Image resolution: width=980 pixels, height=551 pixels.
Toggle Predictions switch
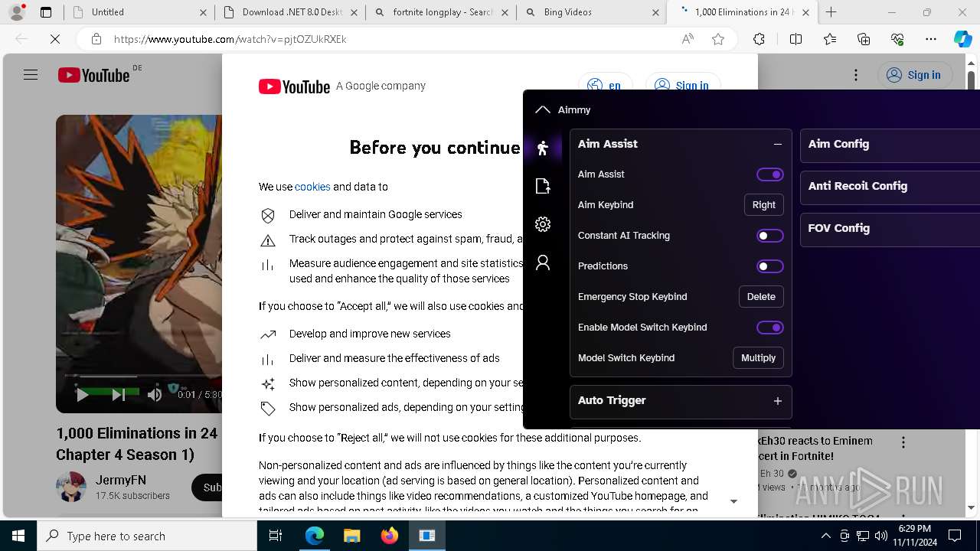tap(770, 266)
